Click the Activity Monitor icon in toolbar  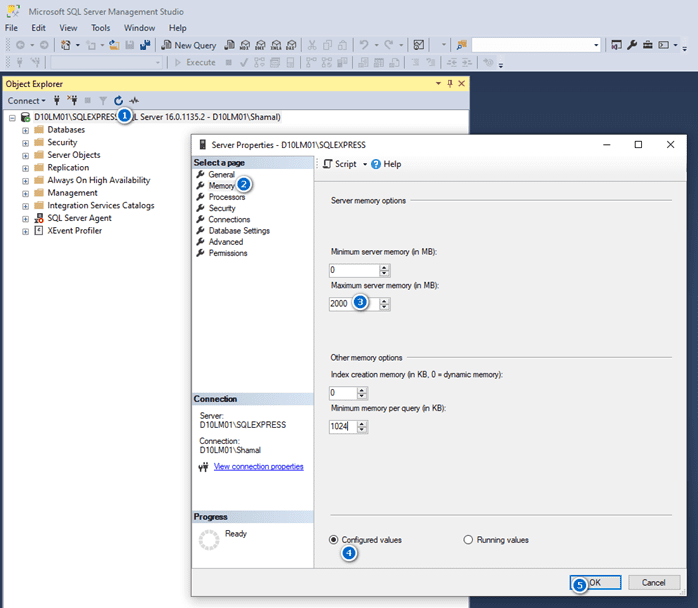pyautogui.click(x=418, y=45)
